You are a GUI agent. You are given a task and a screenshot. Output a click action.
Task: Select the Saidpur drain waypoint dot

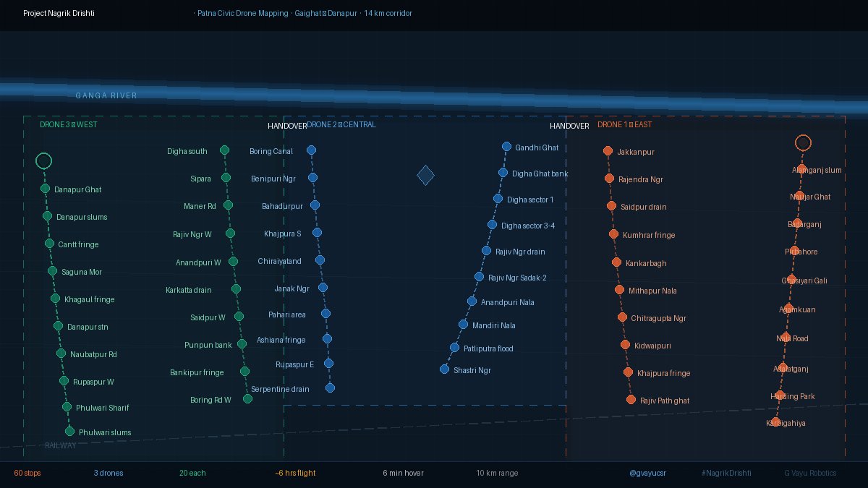click(x=611, y=206)
